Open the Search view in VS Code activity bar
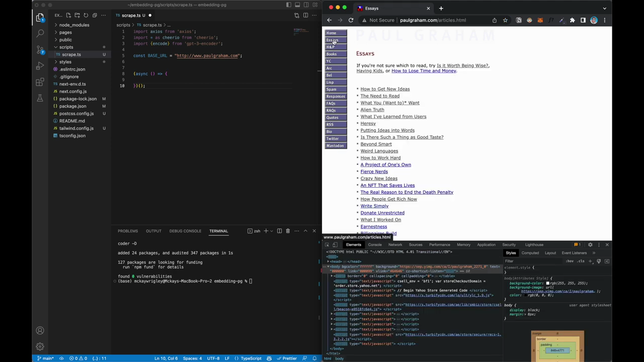Image resolution: width=644 pixels, height=362 pixels. click(40, 33)
